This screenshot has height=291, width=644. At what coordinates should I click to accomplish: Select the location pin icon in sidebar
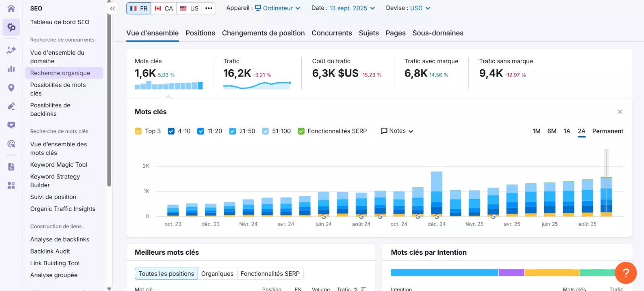11,87
